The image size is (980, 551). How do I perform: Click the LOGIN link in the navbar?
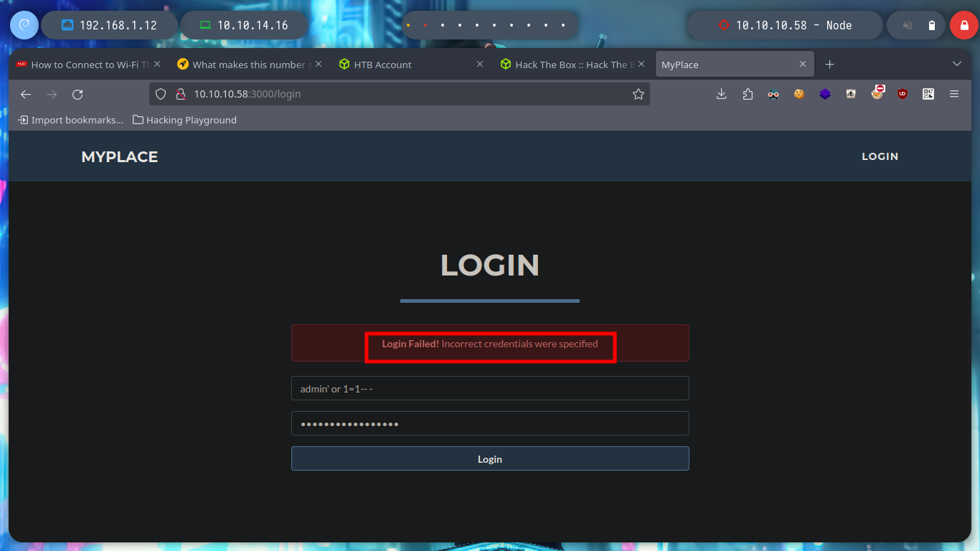point(880,156)
